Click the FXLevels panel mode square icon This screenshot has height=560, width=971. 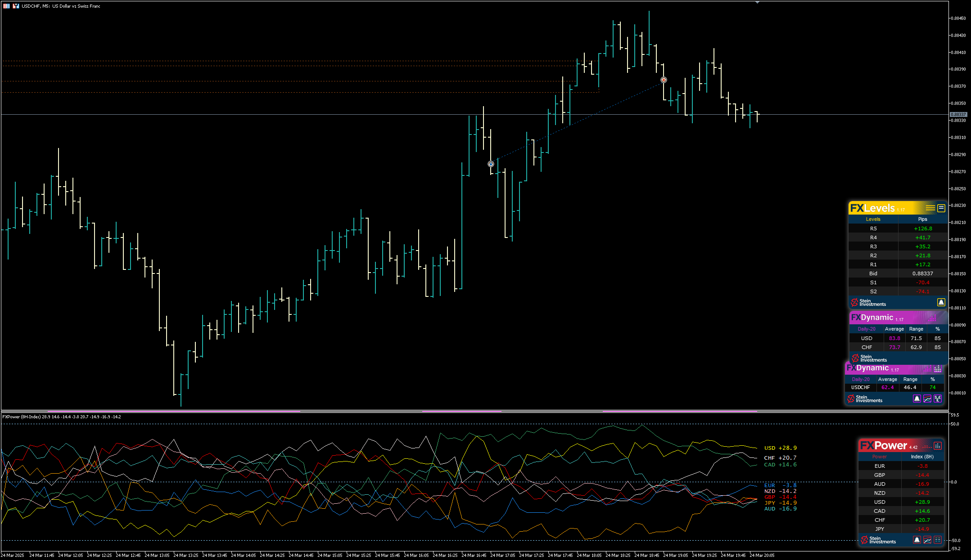(x=941, y=208)
